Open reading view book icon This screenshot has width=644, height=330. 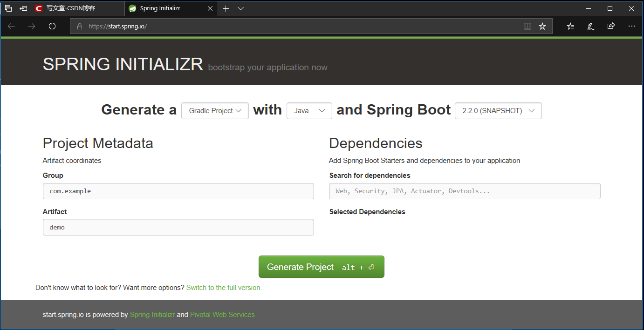point(528,27)
